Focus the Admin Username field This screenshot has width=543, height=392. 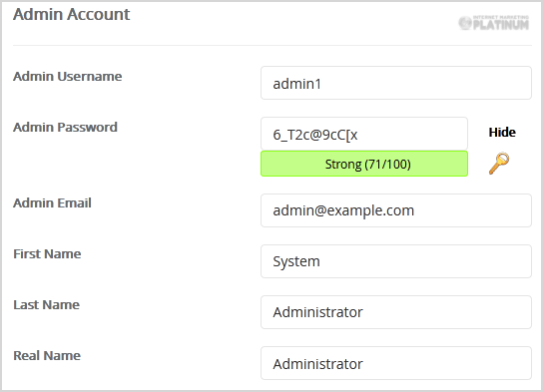tap(396, 83)
